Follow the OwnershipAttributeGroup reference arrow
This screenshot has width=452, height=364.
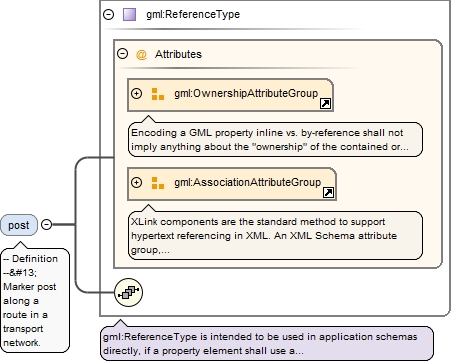pyautogui.click(x=325, y=104)
